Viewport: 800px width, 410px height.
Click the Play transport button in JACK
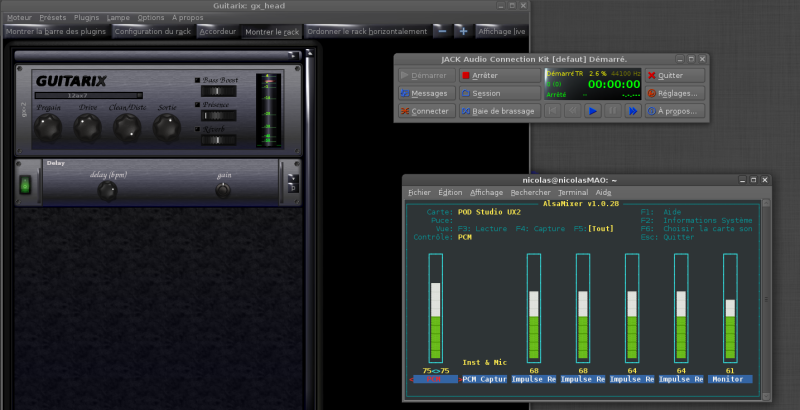593,111
